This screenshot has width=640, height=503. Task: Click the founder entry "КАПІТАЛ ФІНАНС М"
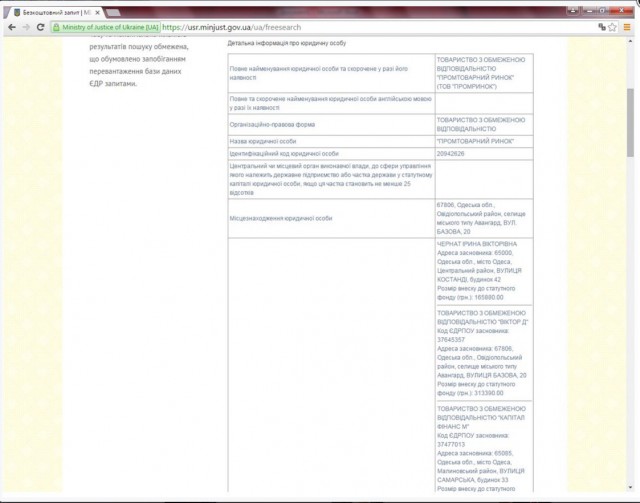481,418
